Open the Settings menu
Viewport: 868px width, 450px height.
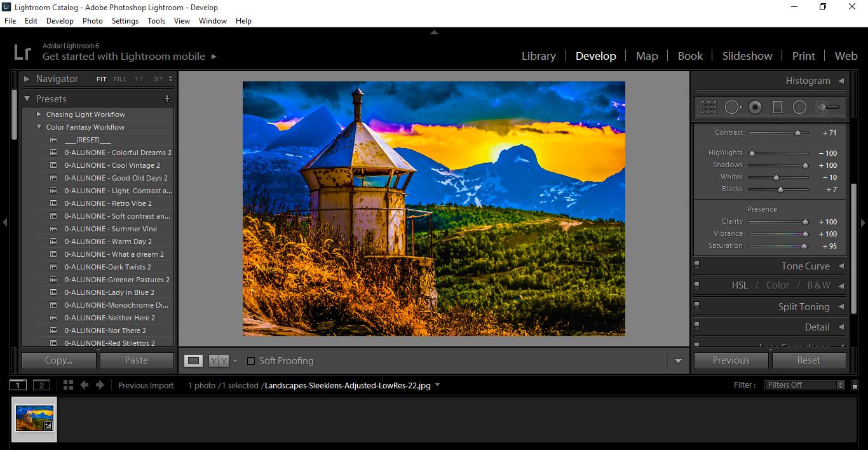pyautogui.click(x=125, y=20)
